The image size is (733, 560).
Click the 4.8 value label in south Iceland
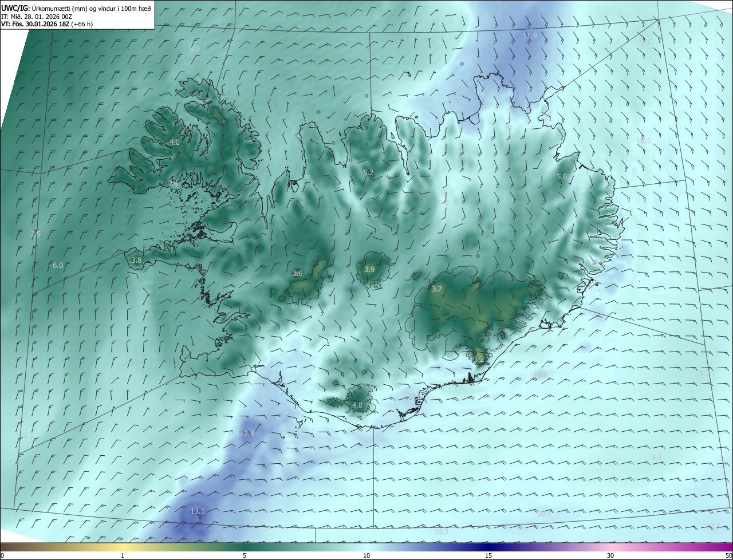pyautogui.click(x=357, y=405)
